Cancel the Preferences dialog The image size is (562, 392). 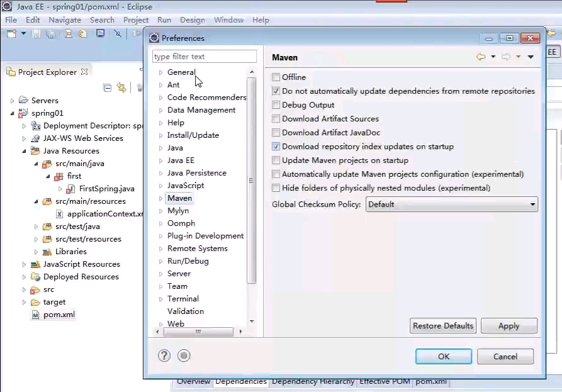[x=505, y=357]
